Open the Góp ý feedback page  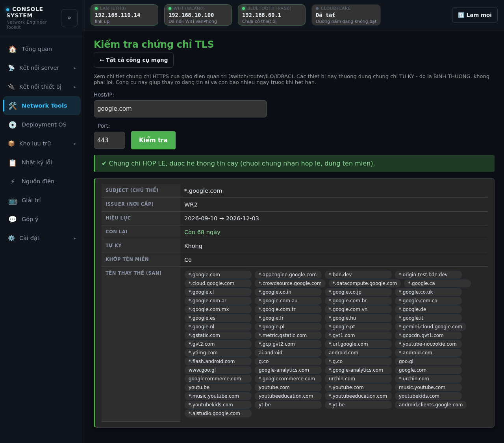42,219
